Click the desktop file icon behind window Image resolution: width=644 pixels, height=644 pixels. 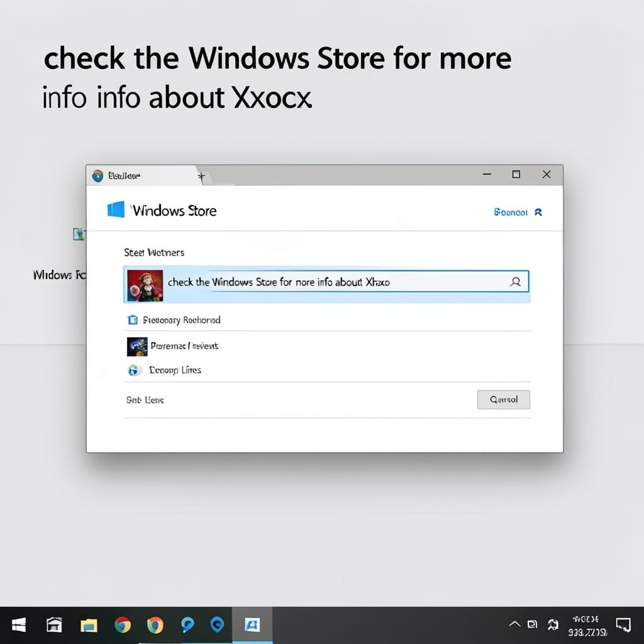[79, 234]
